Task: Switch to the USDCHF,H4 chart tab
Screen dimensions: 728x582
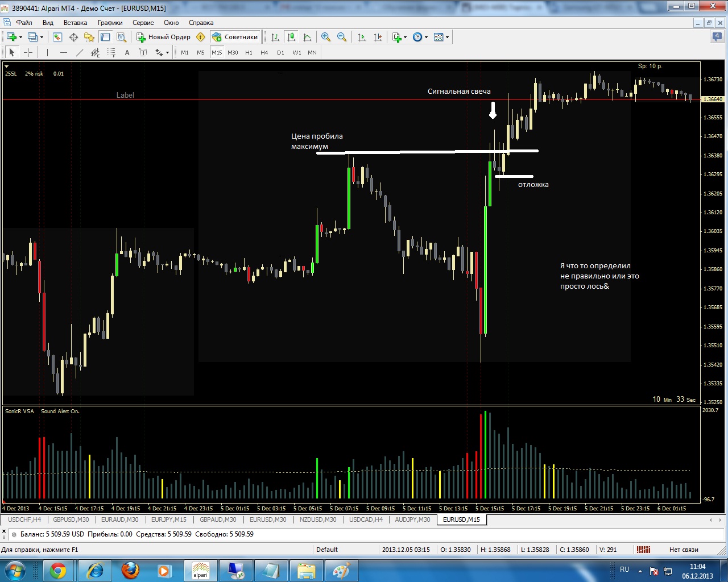Action: [24, 519]
